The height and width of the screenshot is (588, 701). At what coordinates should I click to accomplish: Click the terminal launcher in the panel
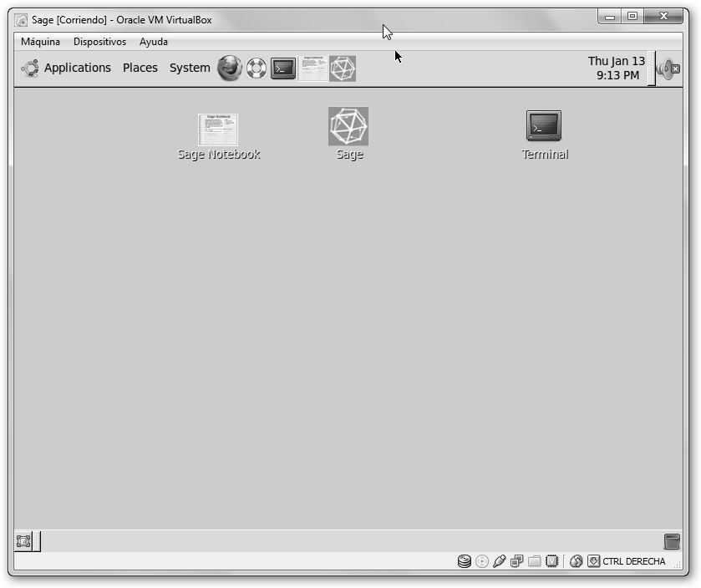283,68
